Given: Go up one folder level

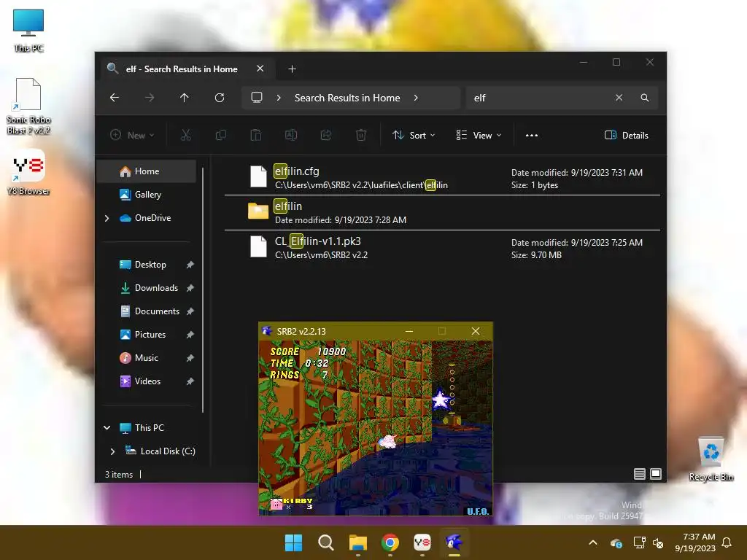Looking at the screenshot, I should [185, 98].
